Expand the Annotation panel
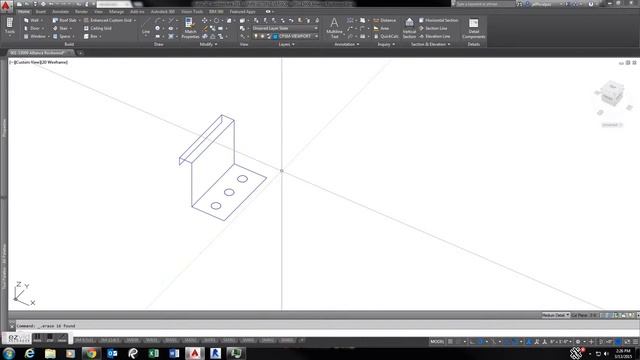Image resolution: width=640 pixels, height=360 pixels. (347, 44)
